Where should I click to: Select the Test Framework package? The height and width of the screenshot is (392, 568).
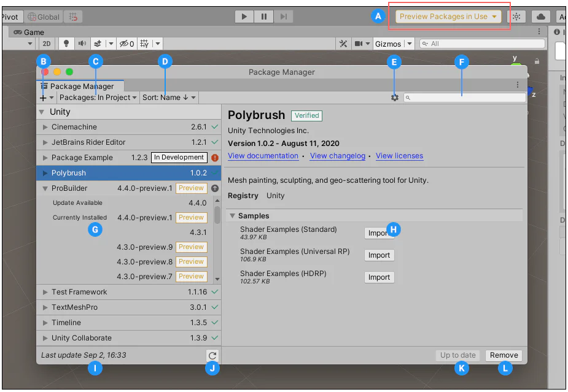pos(128,292)
